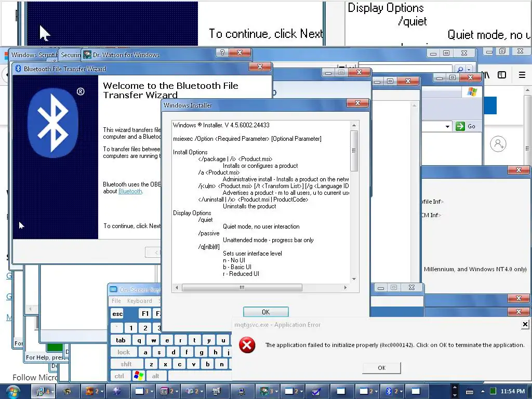Viewport: 532px width, 399px height.
Task: Click OK in the Windows Installer dialog
Action: tap(265, 312)
